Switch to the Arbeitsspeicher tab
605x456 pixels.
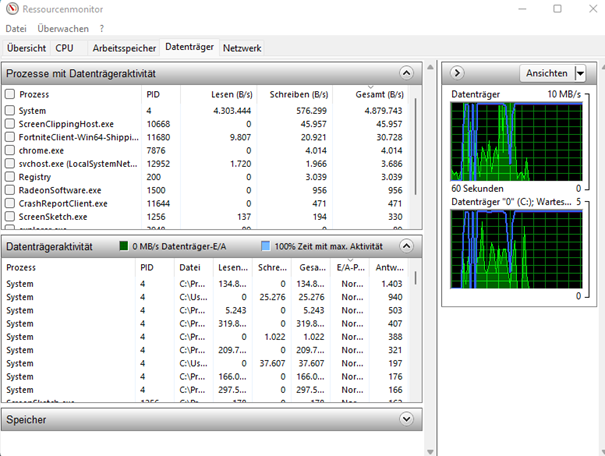[x=124, y=48]
